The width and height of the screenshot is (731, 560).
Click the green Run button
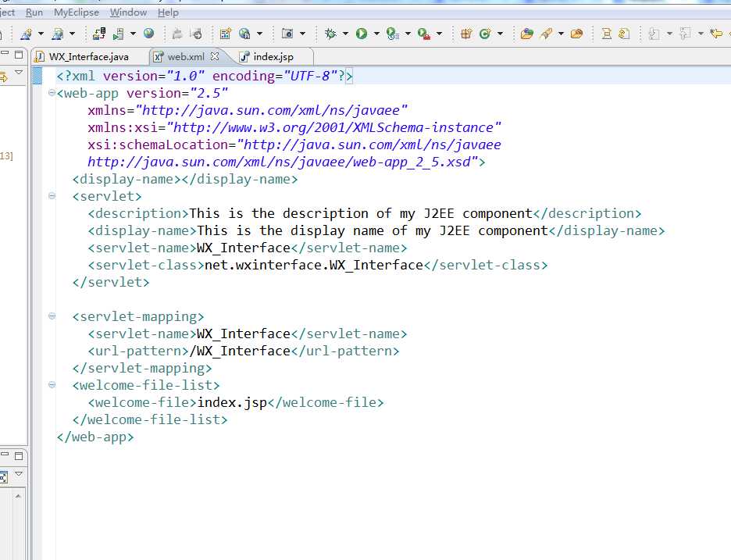[x=362, y=34]
